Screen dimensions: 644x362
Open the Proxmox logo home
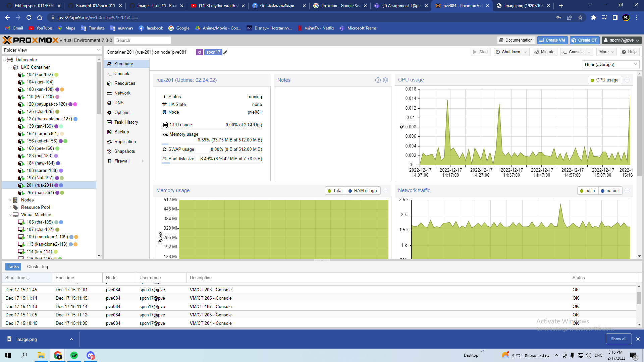click(30, 40)
